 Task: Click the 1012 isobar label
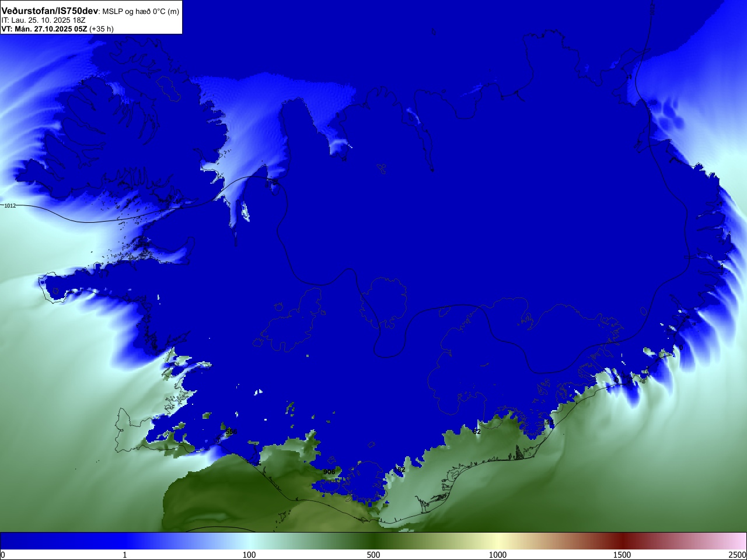(10, 206)
